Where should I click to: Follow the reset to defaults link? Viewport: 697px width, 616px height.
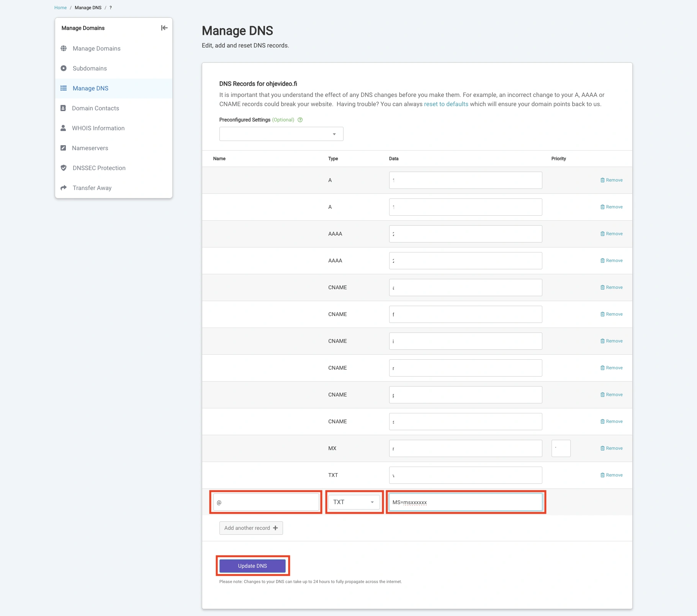(x=446, y=104)
